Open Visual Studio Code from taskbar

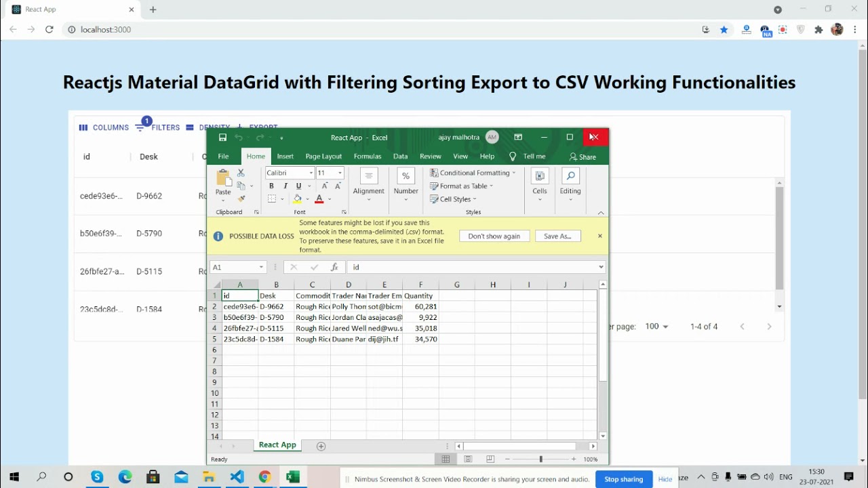coord(237,477)
